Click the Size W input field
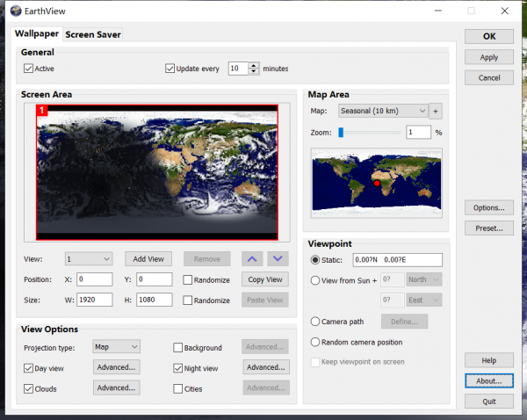Viewport: 527px width, 420px height. tap(95, 300)
